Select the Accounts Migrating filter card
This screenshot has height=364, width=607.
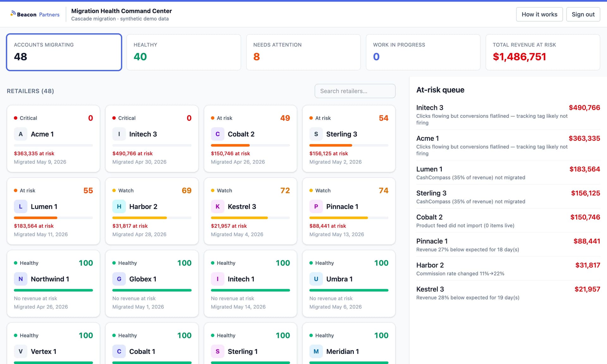click(64, 52)
